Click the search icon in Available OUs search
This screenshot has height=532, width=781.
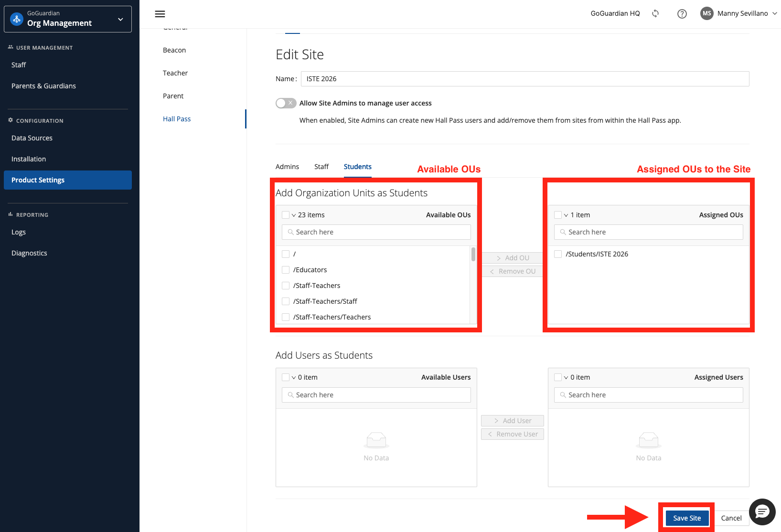pyautogui.click(x=290, y=232)
